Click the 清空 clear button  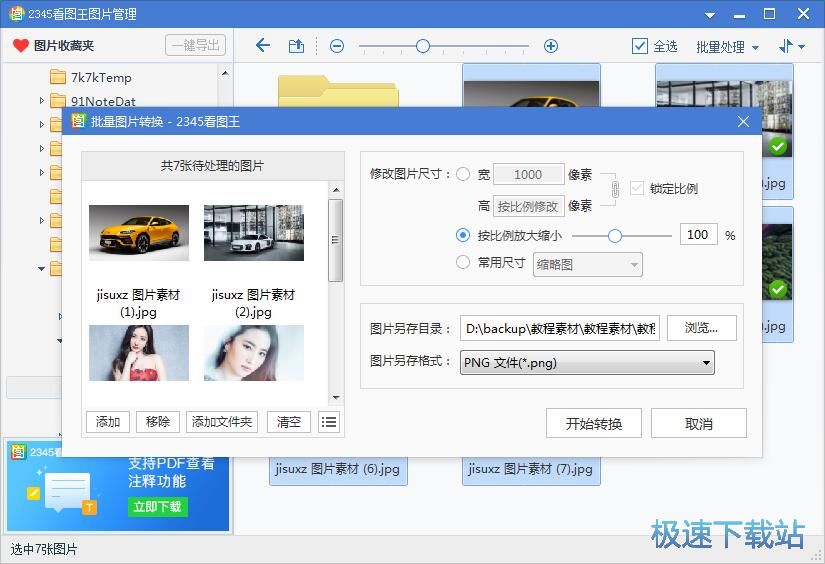(289, 422)
